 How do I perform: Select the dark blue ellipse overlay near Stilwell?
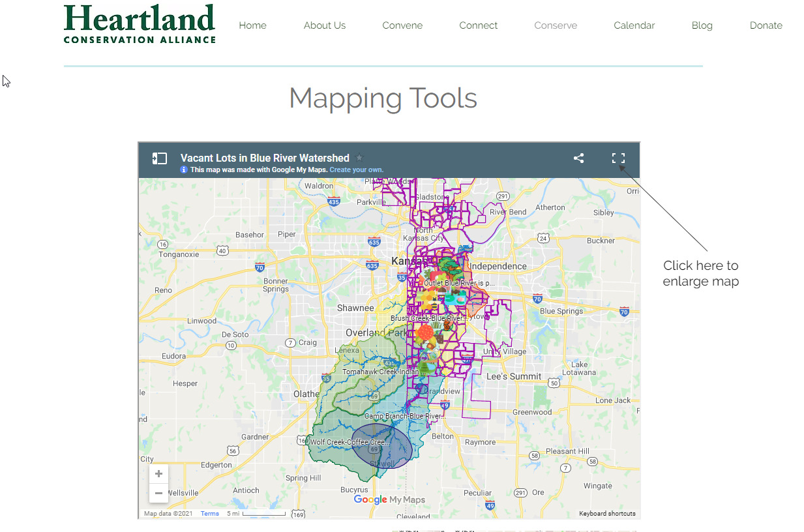point(382,446)
